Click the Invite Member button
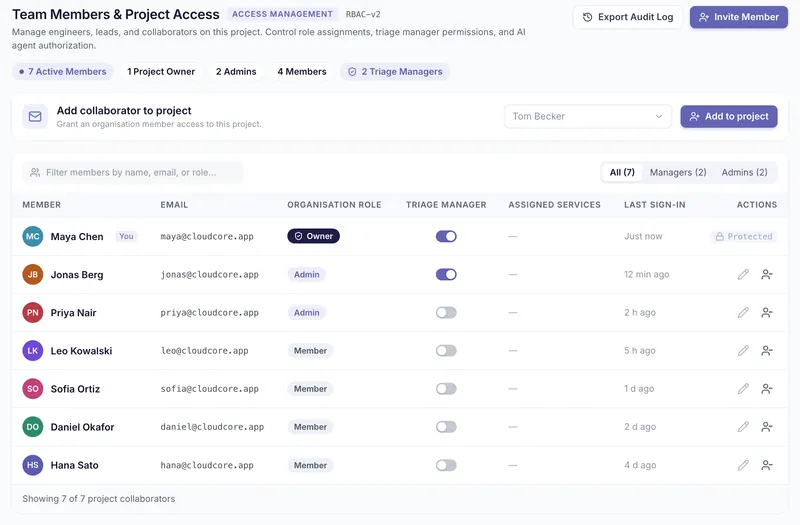Viewport: 800px width, 525px height. tap(739, 17)
